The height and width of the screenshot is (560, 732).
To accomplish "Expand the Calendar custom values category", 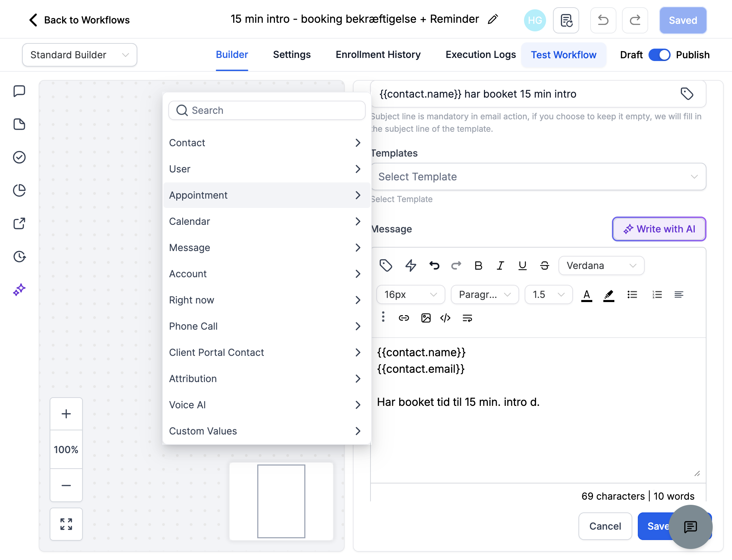I will click(x=267, y=221).
